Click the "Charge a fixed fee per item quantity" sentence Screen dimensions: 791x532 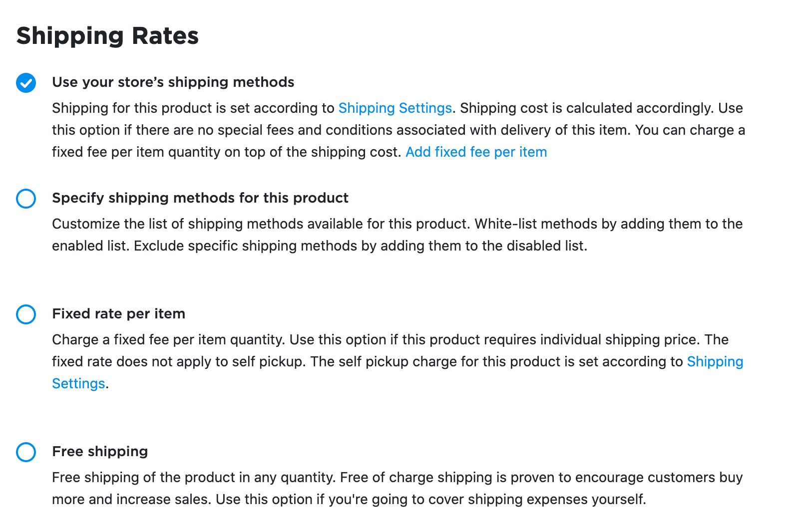point(168,340)
